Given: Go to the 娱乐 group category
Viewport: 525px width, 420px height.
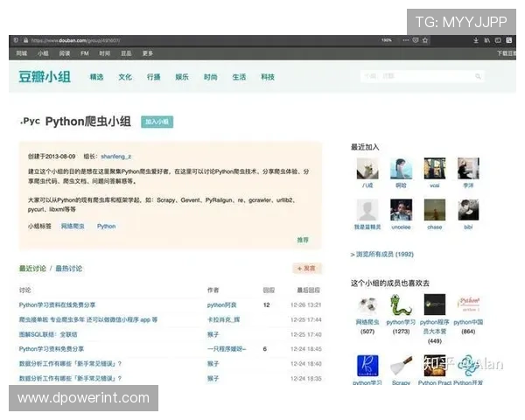Looking at the screenshot, I should tap(182, 77).
